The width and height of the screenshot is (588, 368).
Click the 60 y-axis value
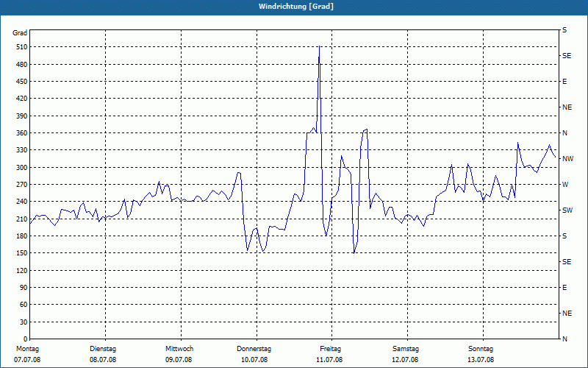pos(24,305)
